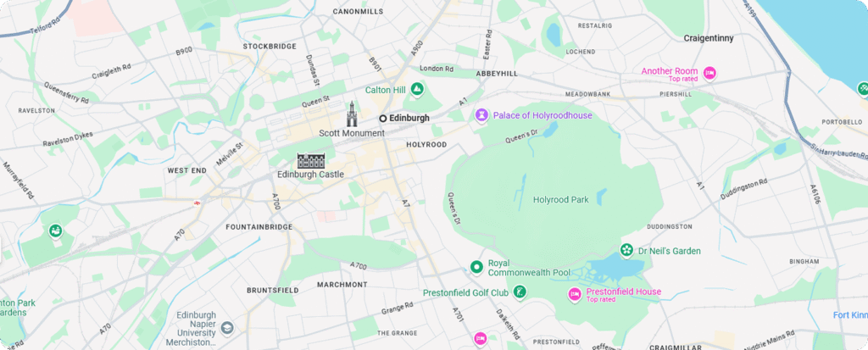This screenshot has height=350, width=868.
Task: Click the Calton Hill green park marker
Action: click(x=417, y=89)
